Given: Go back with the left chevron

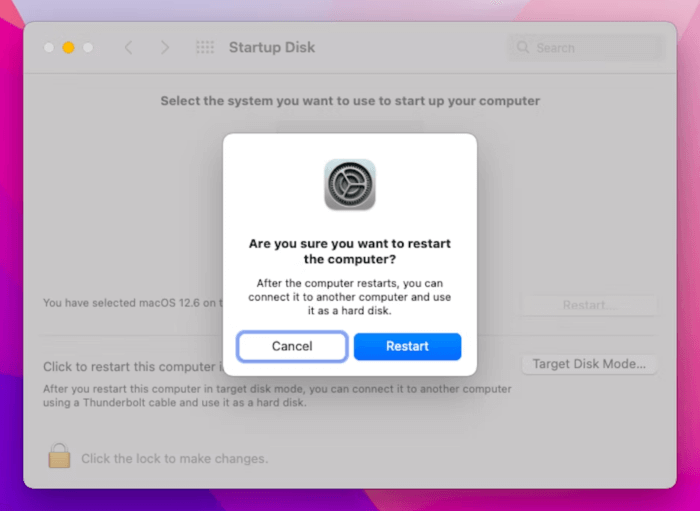Looking at the screenshot, I should pyautogui.click(x=129, y=47).
